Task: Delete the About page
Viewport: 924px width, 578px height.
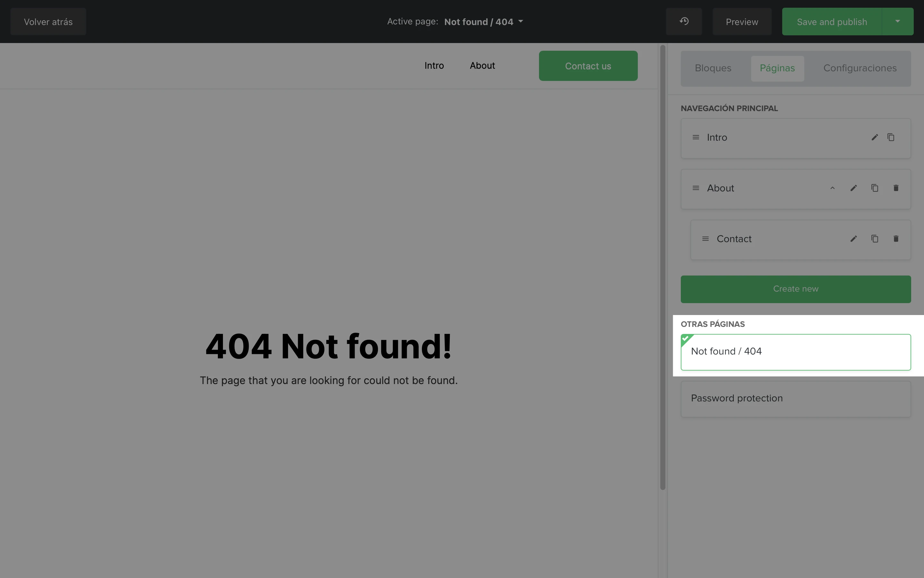Action: click(x=896, y=188)
